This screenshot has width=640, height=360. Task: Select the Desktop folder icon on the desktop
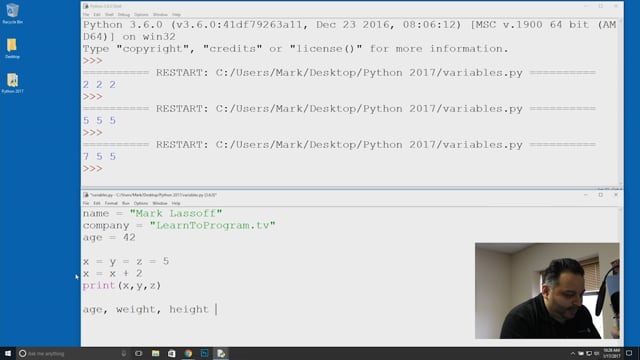point(12,48)
